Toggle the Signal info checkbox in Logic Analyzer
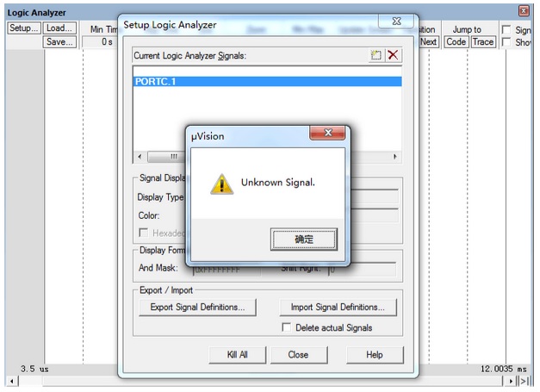Screen dimensions: 540x392 coord(506,30)
